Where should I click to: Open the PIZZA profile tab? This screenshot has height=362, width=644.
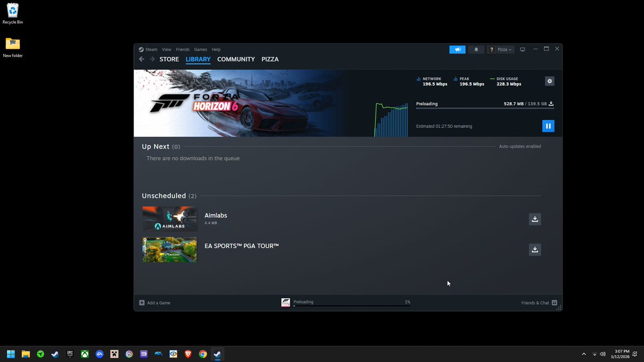coord(270,59)
